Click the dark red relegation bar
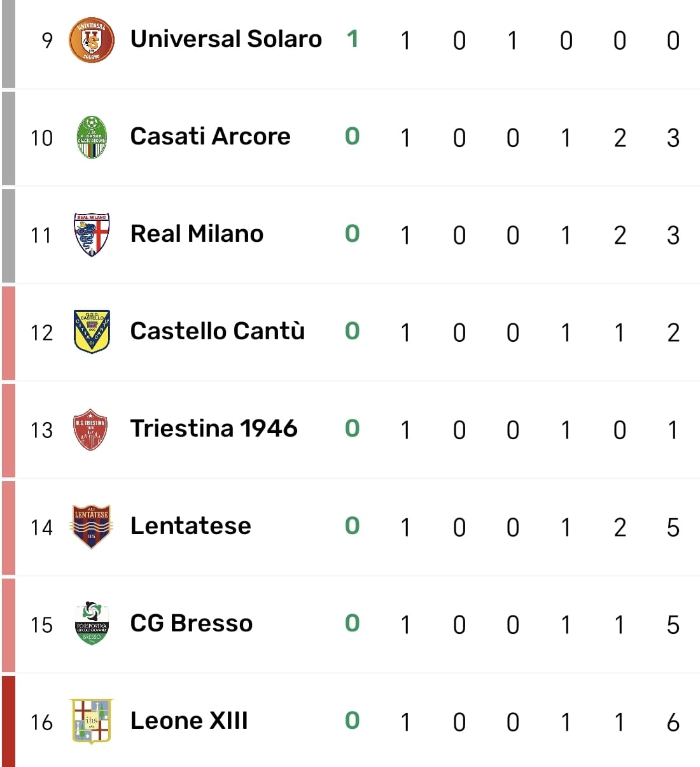 (8, 721)
